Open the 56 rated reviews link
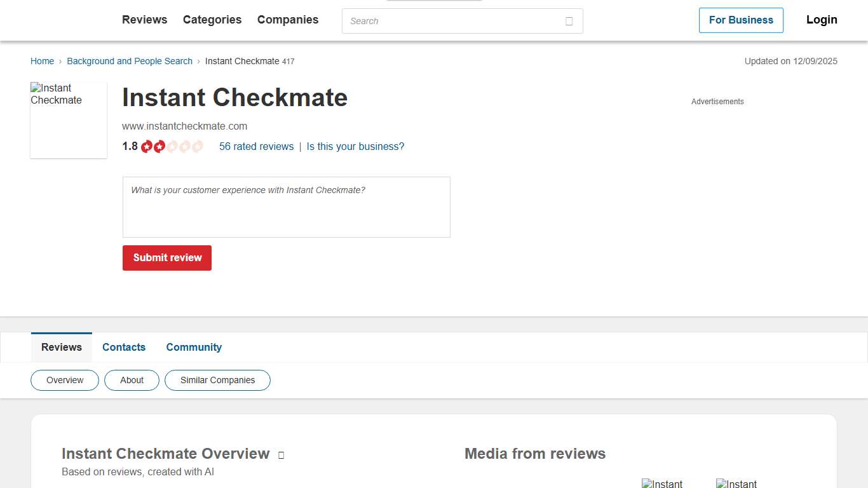This screenshot has height=488, width=868. tap(256, 146)
